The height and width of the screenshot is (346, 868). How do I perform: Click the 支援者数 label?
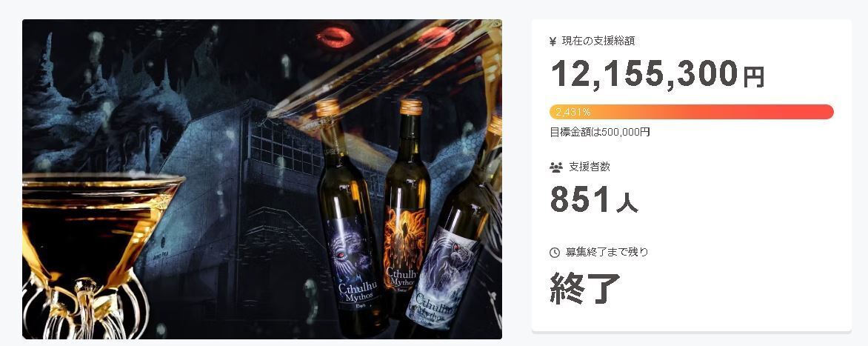[x=590, y=167]
